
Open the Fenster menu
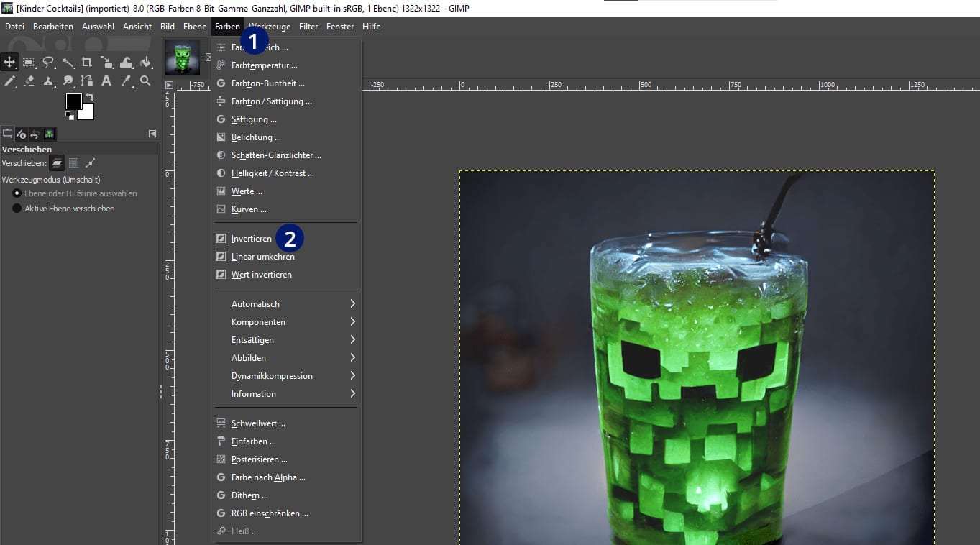pyautogui.click(x=340, y=27)
